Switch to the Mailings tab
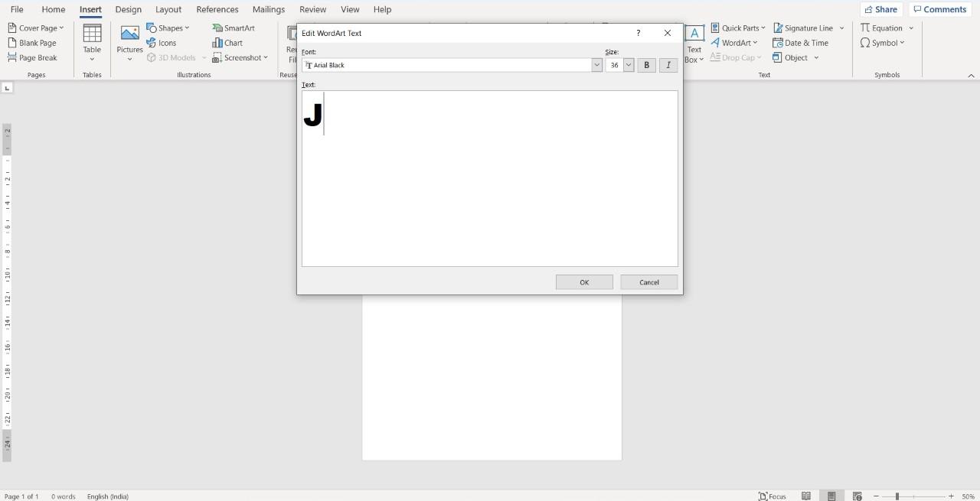 click(269, 9)
